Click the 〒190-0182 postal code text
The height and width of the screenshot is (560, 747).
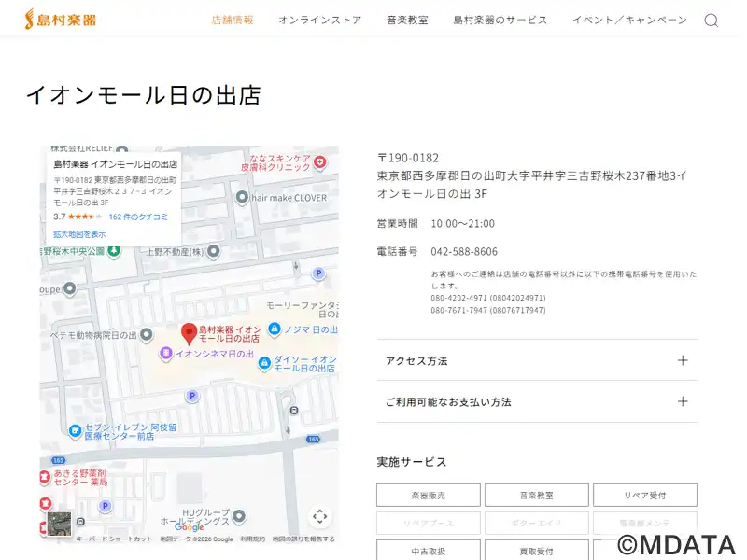click(x=408, y=158)
